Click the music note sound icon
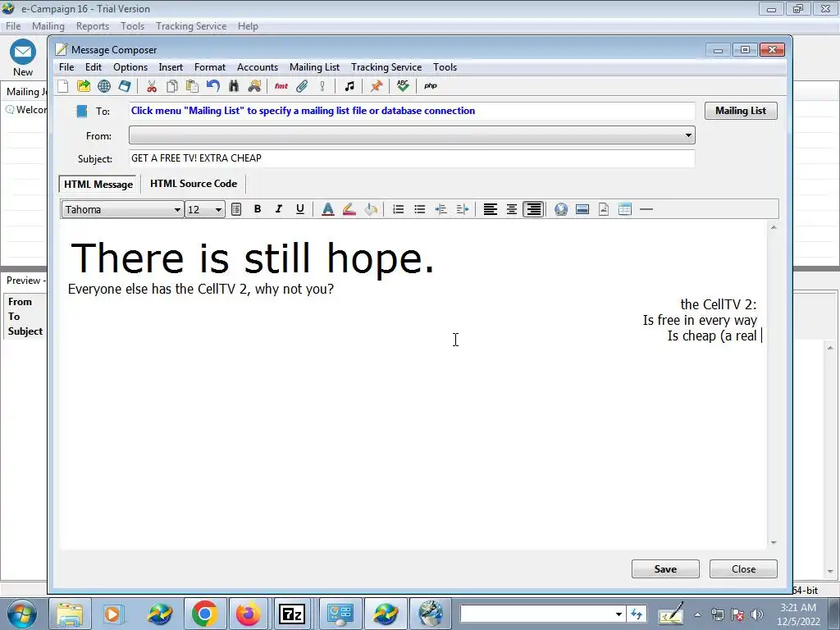840x630 pixels. [x=349, y=86]
